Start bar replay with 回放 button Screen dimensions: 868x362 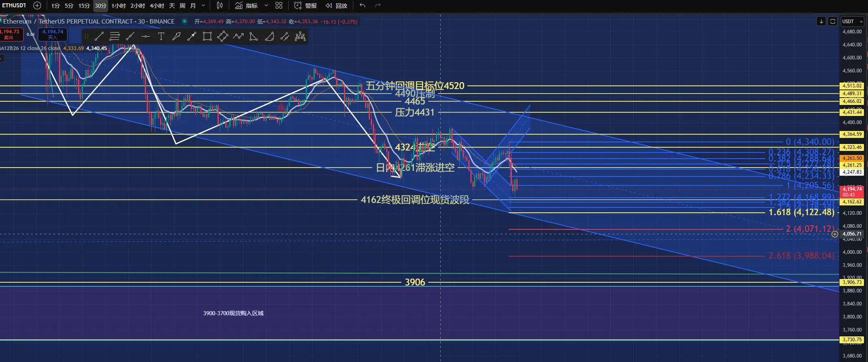point(336,6)
